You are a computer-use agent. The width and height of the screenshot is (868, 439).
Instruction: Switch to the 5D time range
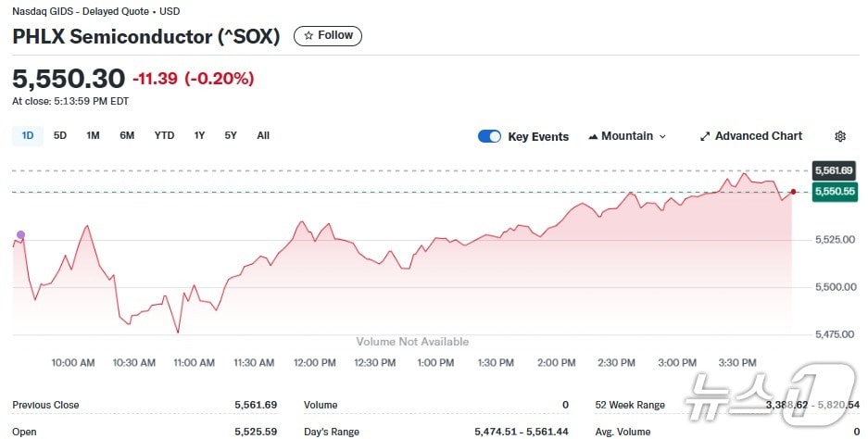click(60, 135)
